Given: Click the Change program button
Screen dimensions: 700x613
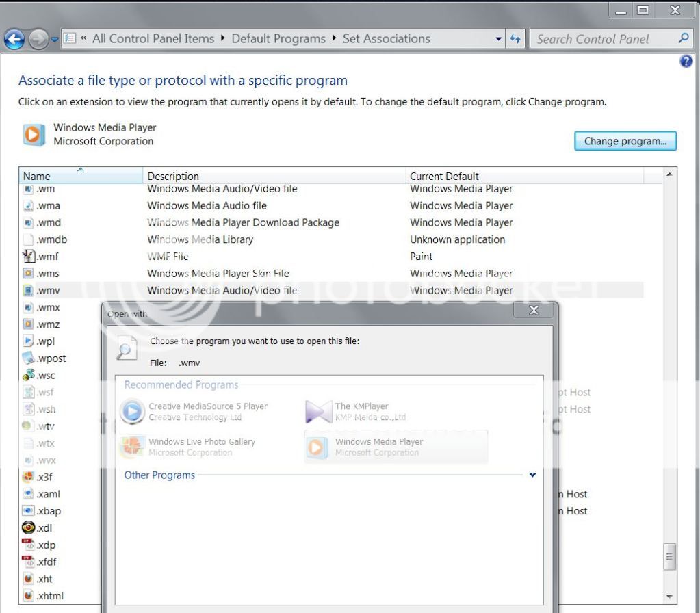Looking at the screenshot, I should point(625,141).
